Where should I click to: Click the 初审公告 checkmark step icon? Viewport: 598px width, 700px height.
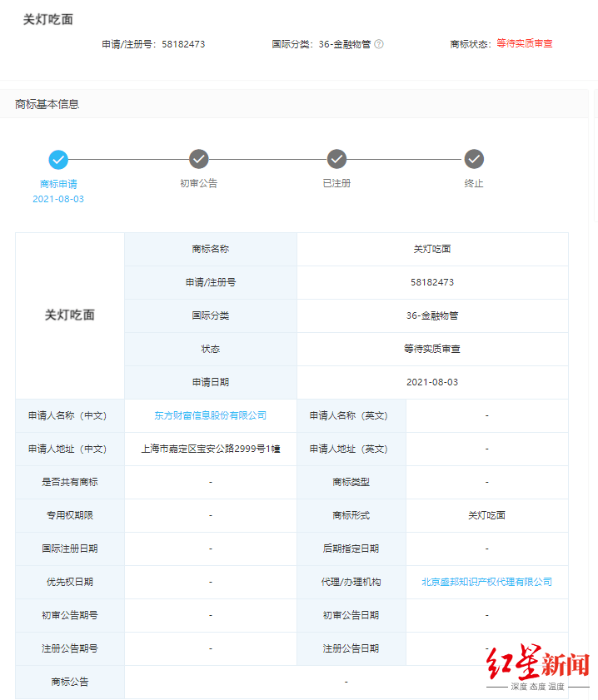(199, 159)
